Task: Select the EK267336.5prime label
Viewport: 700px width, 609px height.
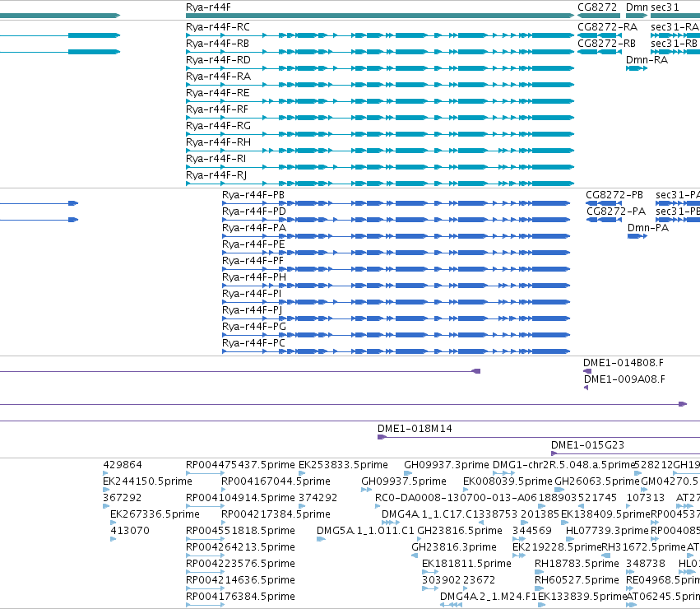Action: pos(155,514)
